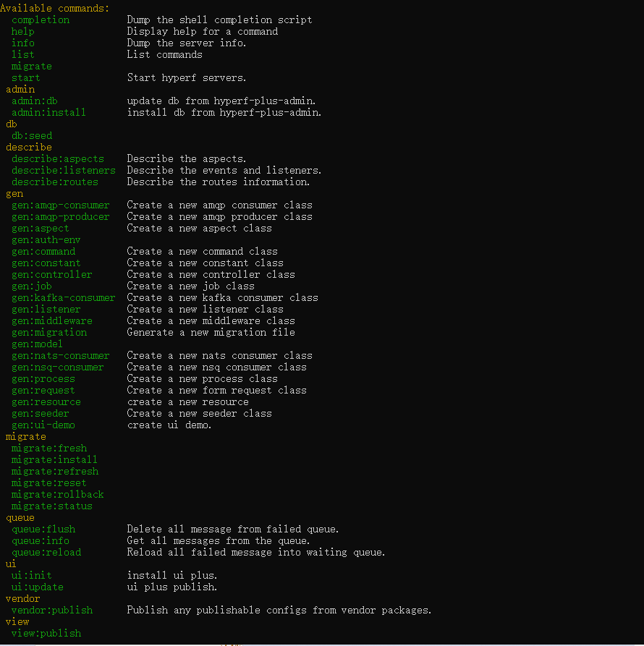
Task: Click the 'migrate:refresh' command
Action: pos(55,471)
